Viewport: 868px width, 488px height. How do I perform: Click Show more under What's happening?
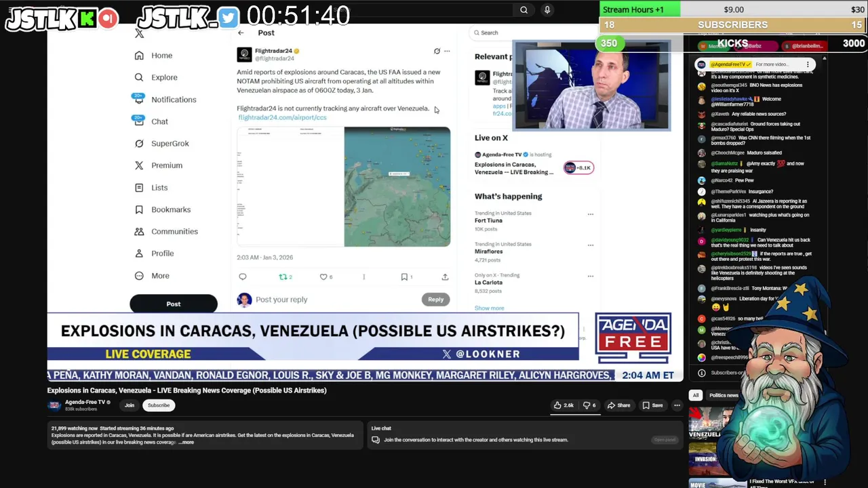point(489,308)
